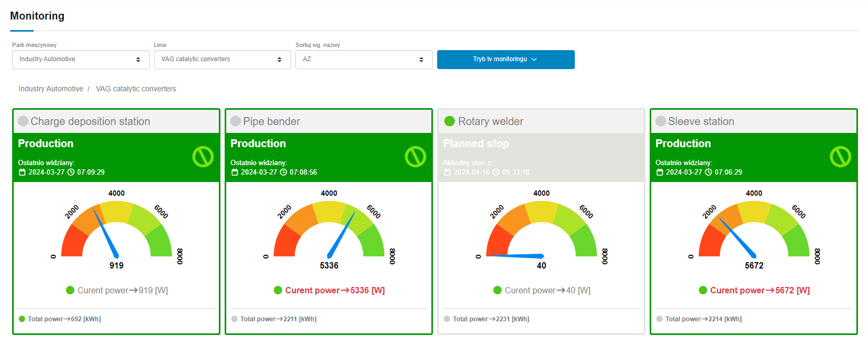Click the prohibition icon on Pipe bender card
The height and width of the screenshot is (345, 868).
pyautogui.click(x=416, y=157)
